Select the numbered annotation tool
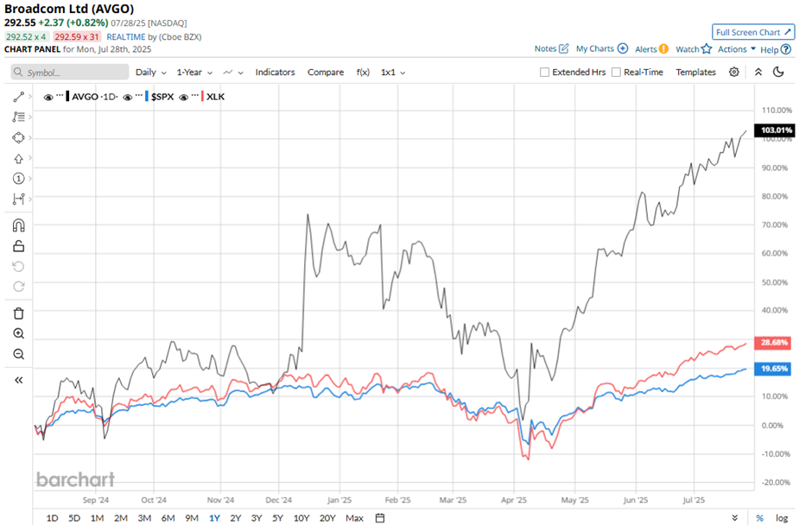The height and width of the screenshot is (525, 812). tap(19, 179)
